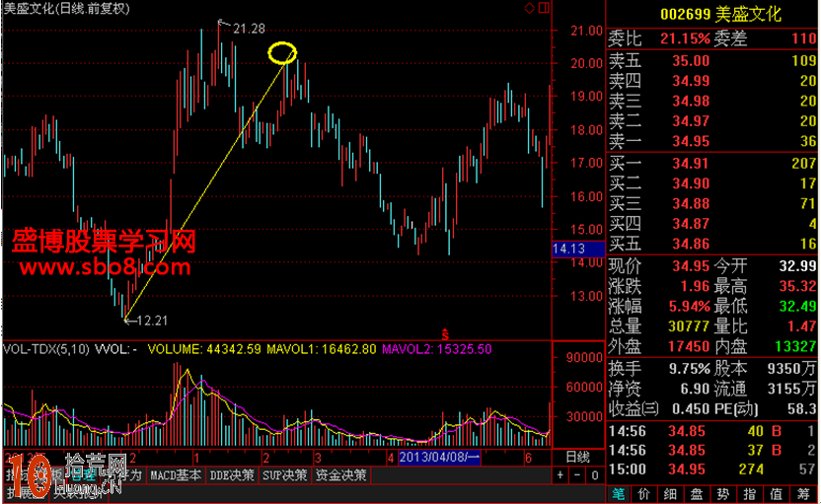Click the 买四 price 34.87
The width and height of the screenshot is (821, 504).
691,224
